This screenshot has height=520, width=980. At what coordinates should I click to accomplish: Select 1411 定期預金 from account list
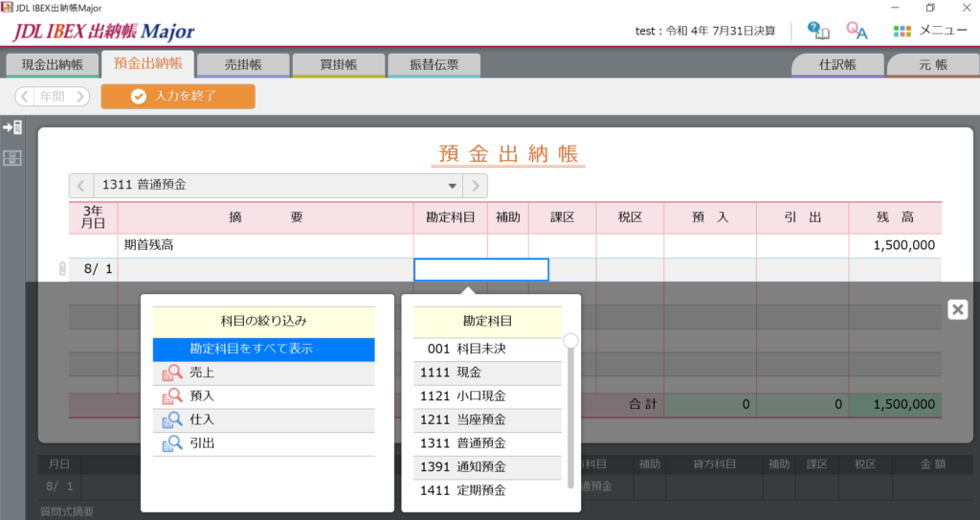(x=487, y=490)
